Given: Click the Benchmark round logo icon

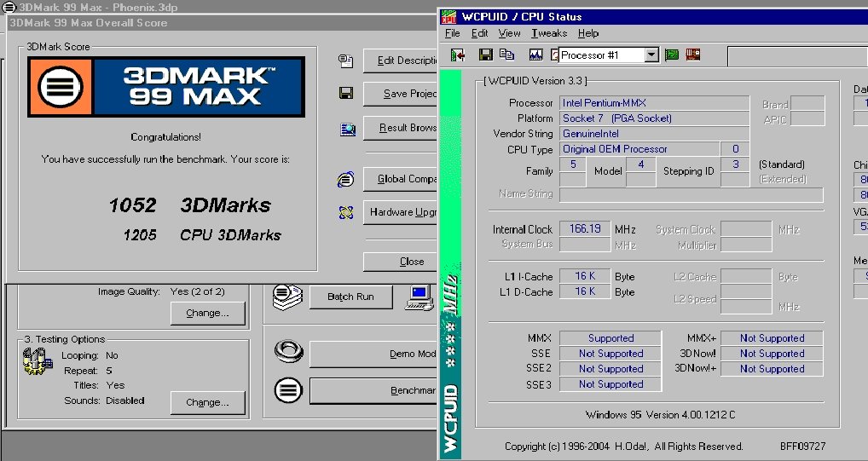Looking at the screenshot, I should pos(288,390).
